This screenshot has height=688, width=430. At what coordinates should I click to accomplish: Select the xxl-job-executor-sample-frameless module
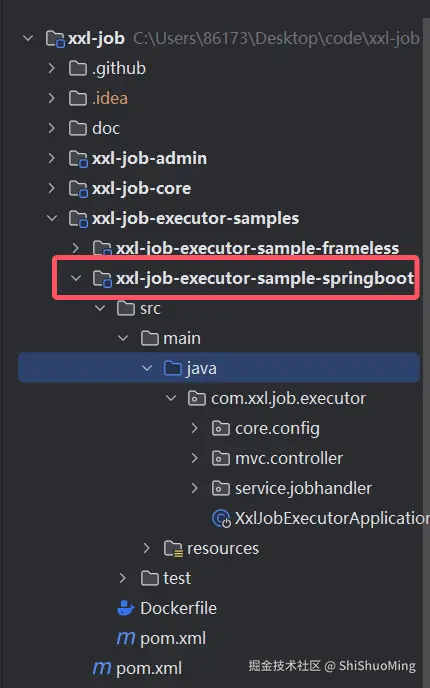click(x=257, y=248)
